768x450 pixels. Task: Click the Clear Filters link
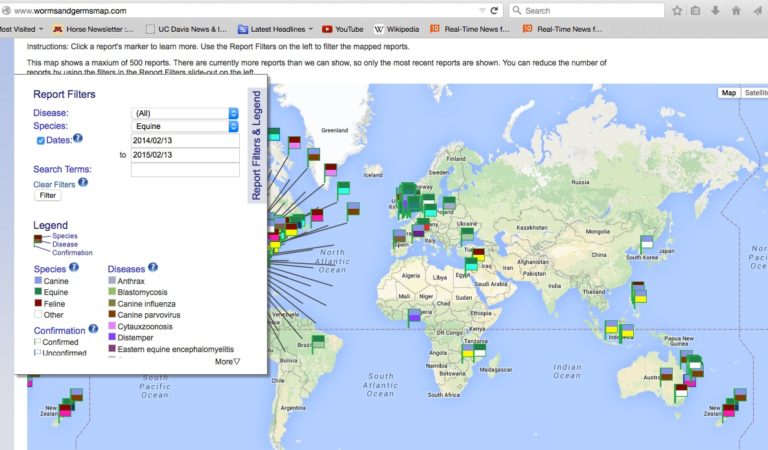tap(54, 185)
